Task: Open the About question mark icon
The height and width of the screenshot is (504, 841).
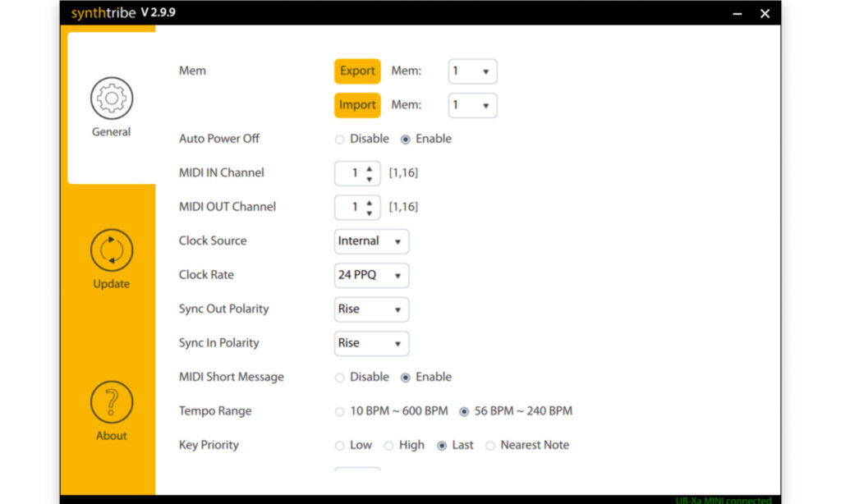Action: click(x=111, y=402)
